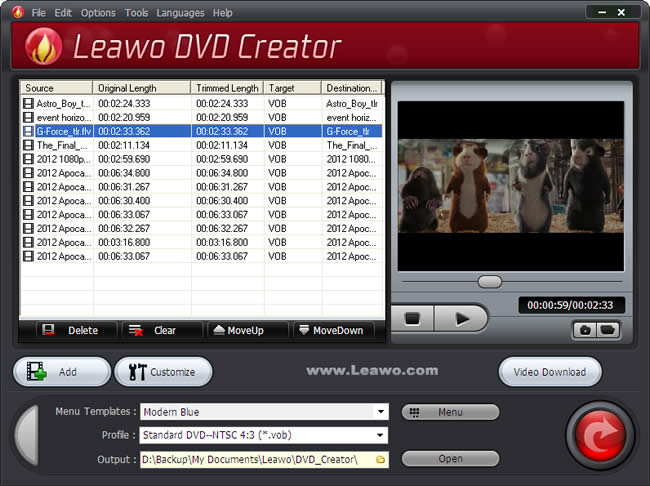This screenshot has height=486, width=650.
Task: Open the File menu
Action: click(38, 13)
